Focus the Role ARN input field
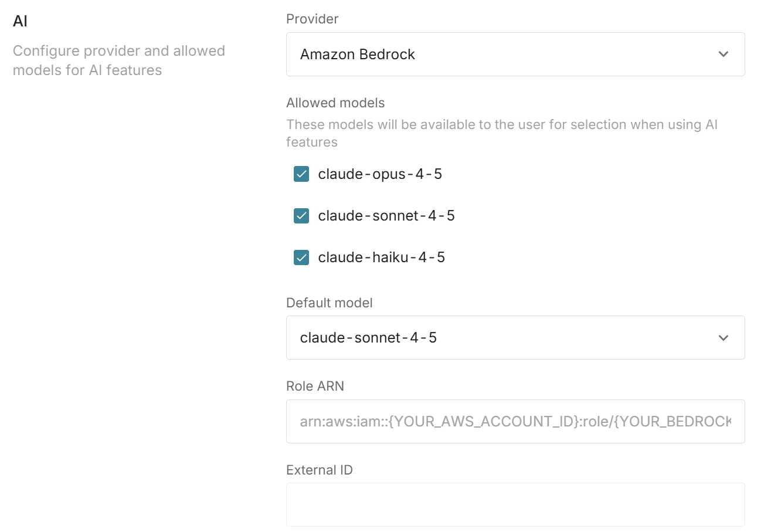Screen dimensions: 764x532 [515, 421]
